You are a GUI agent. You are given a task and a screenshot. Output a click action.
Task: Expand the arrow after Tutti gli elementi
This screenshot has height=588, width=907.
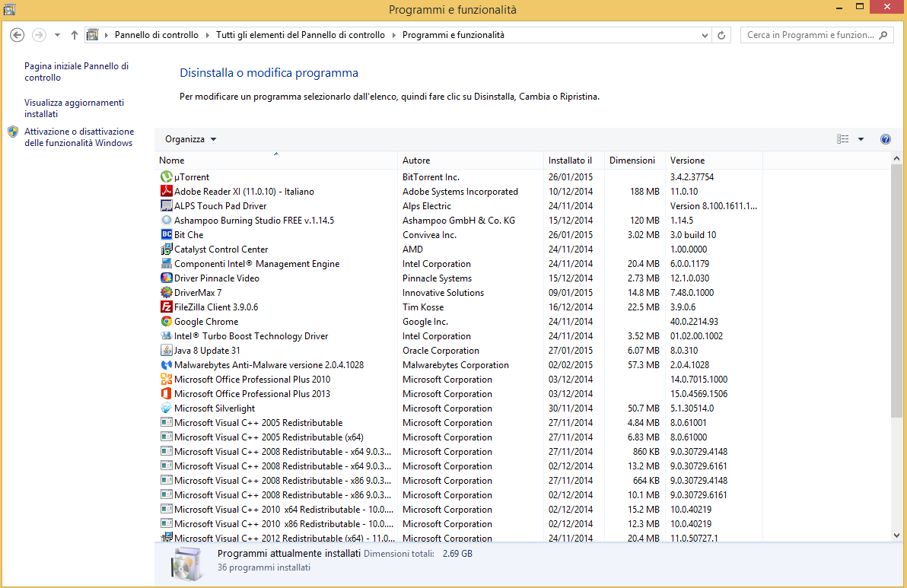click(x=393, y=35)
